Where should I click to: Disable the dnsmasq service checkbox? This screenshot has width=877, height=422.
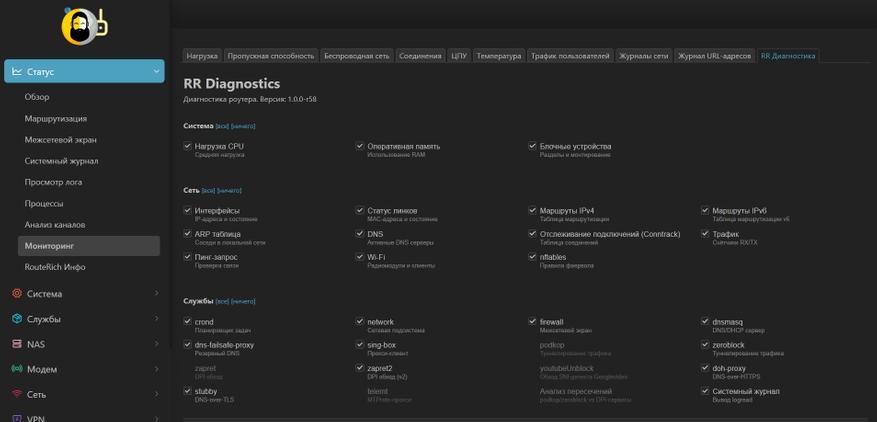(705, 322)
